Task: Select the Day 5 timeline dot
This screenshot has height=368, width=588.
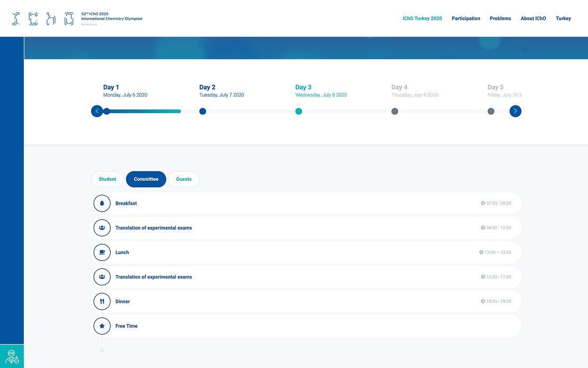Action: (x=491, y=111)
